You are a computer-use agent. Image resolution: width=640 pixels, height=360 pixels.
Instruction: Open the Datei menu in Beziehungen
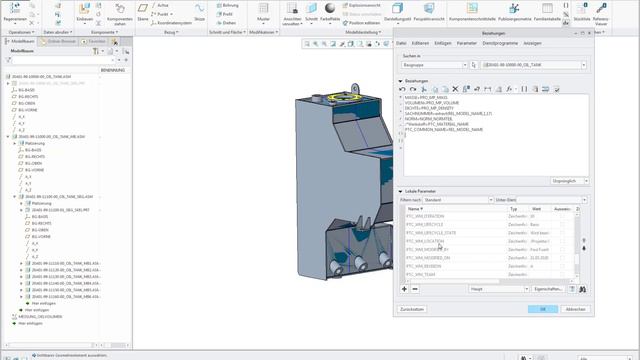401,43
